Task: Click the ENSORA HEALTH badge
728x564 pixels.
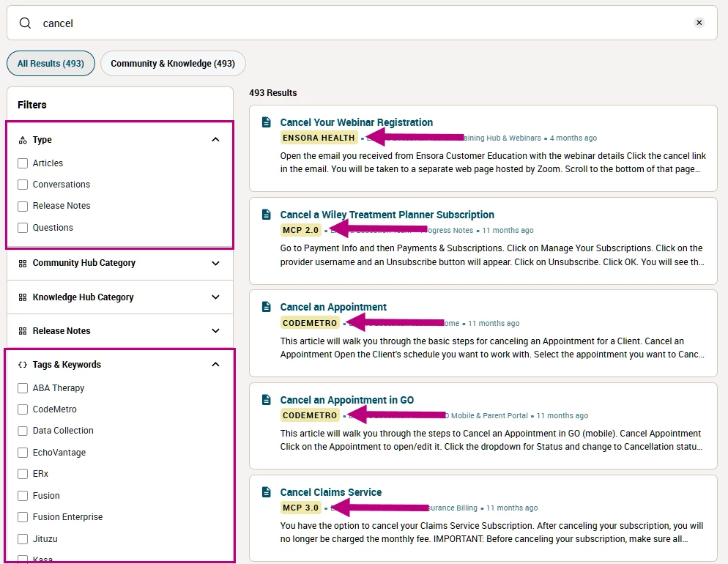Action: (x=319, y=138)
